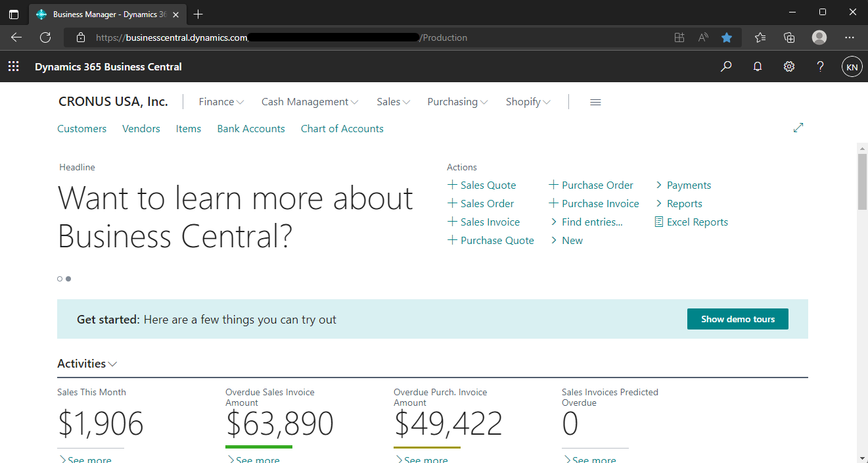Open Excel Reports action
The image size is (868, 463).
691,222
